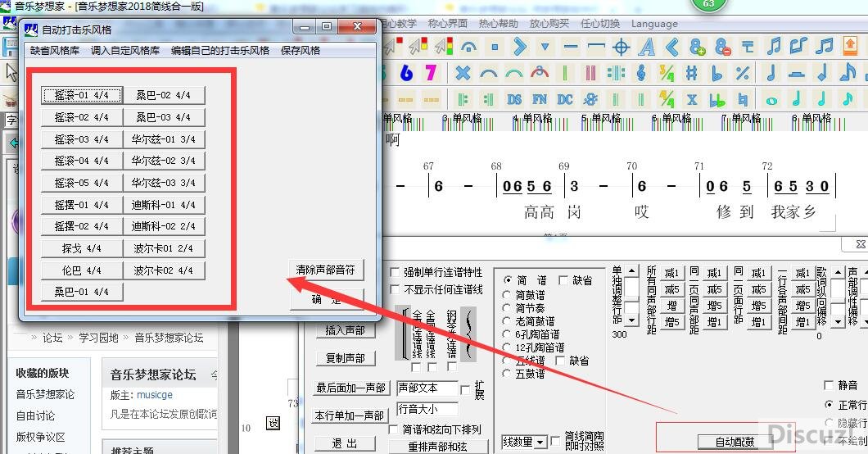Open 调入自定风格库 menu

125,50
